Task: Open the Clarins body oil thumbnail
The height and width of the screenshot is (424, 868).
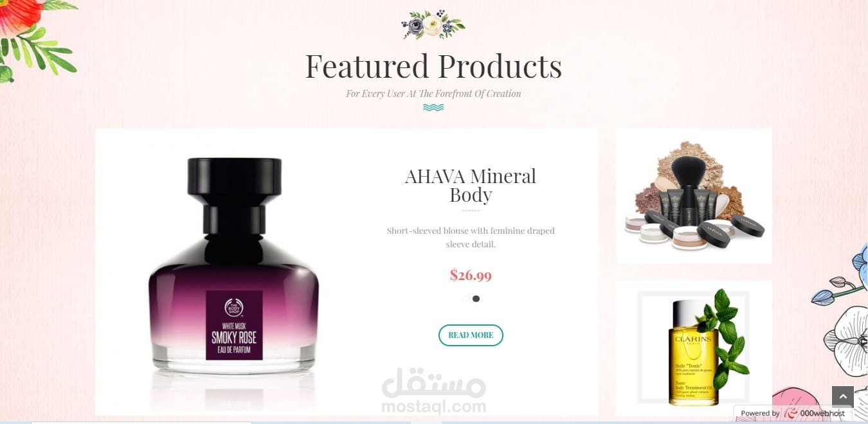Action: (694, 348)
